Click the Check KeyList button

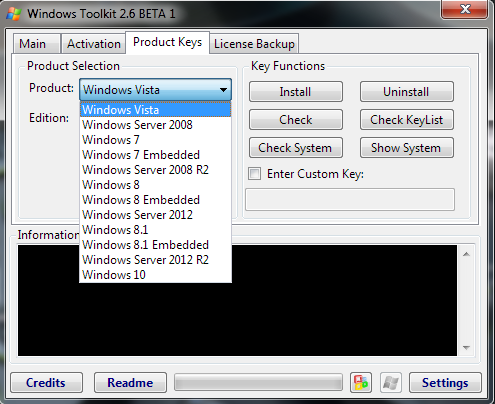click(407, 120)
